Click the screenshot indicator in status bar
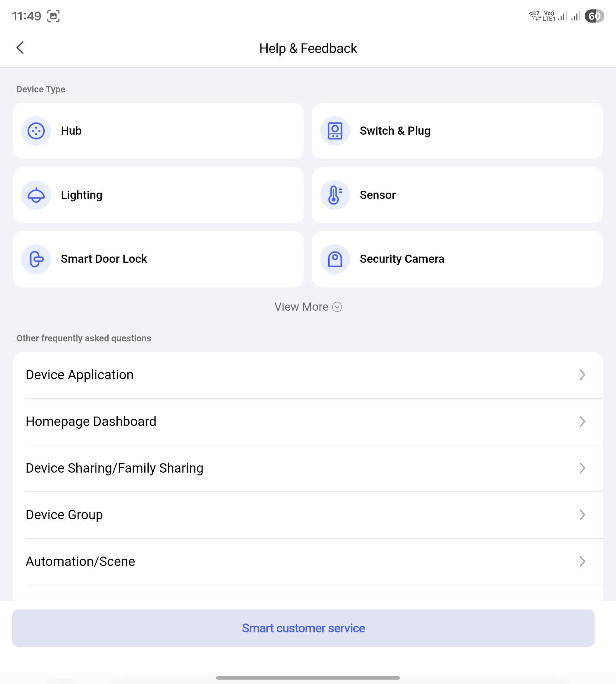Screen dimensions: 616x684 (53, 16)
